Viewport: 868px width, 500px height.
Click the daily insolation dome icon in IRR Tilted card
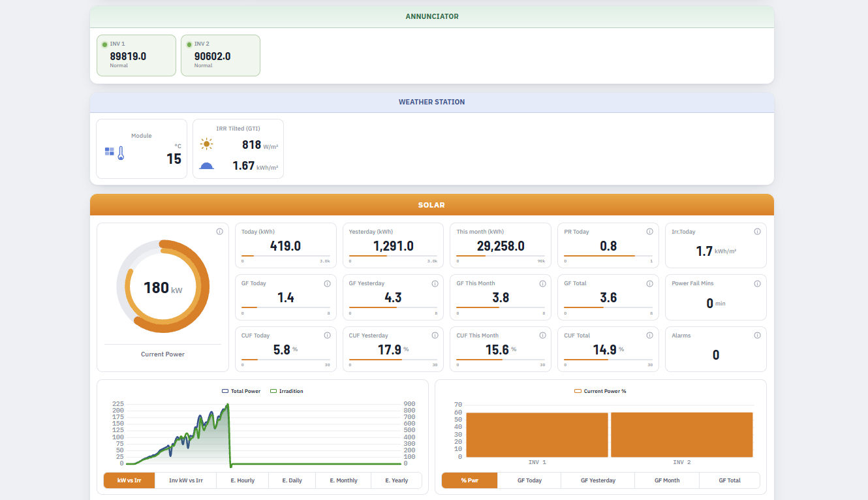(206, 166)
